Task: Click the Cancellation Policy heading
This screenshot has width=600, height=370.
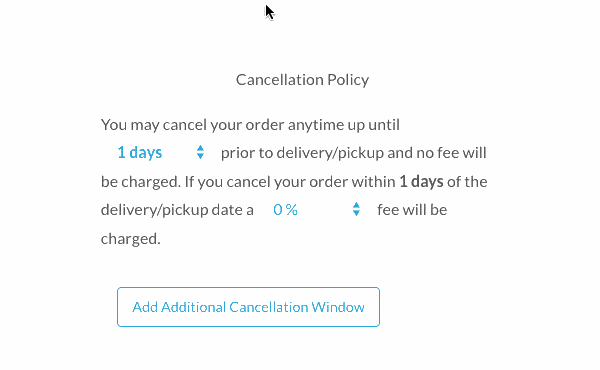Action: 302,80
